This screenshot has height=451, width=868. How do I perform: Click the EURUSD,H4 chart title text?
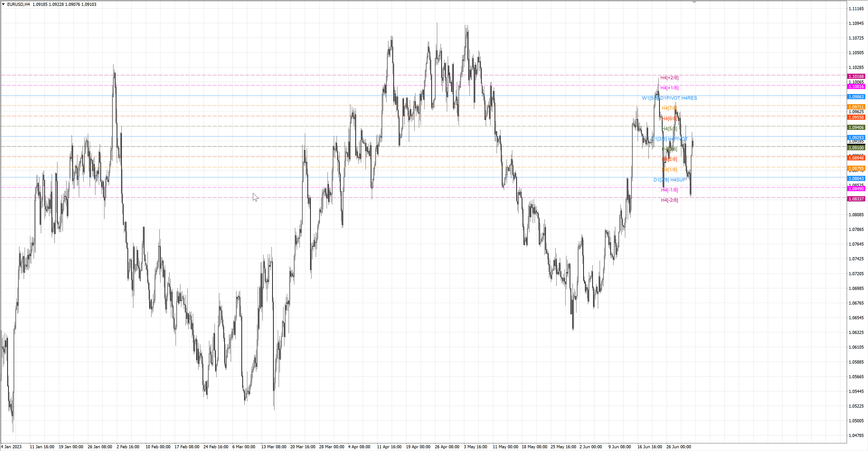pos(19,4)
